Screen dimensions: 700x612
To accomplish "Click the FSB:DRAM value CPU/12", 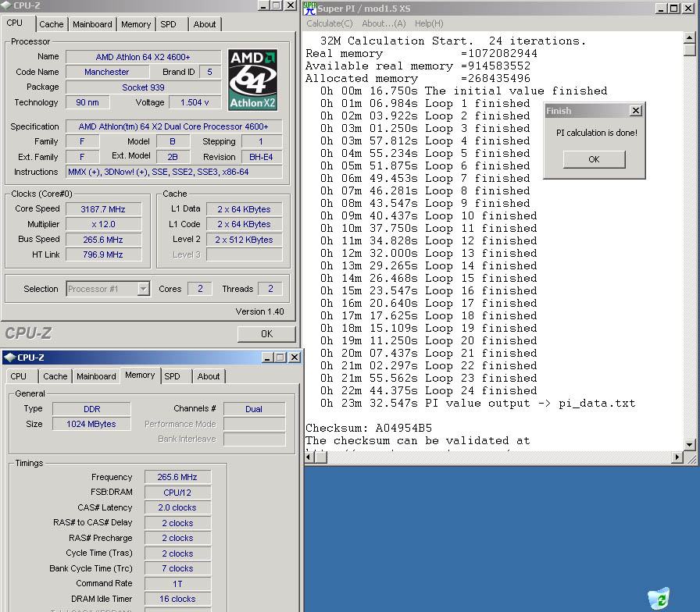I will (177, 493).
